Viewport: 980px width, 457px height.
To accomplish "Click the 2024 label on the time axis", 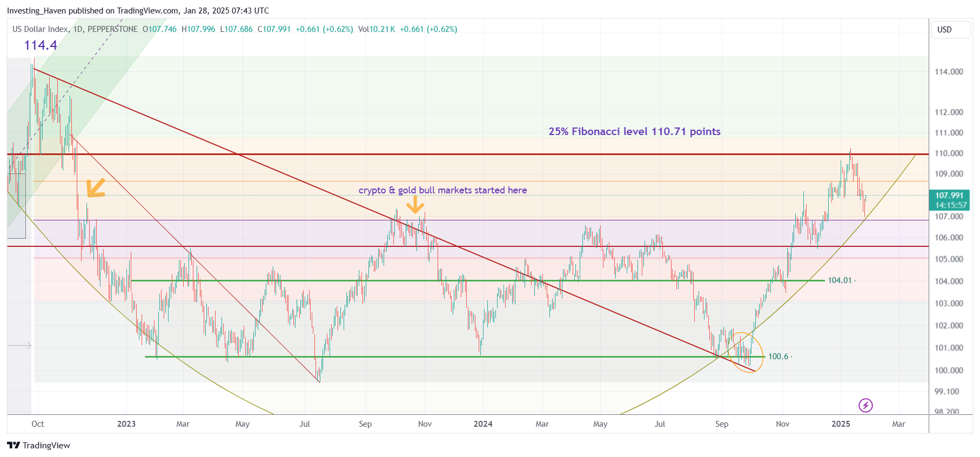I will pos(483,424).
